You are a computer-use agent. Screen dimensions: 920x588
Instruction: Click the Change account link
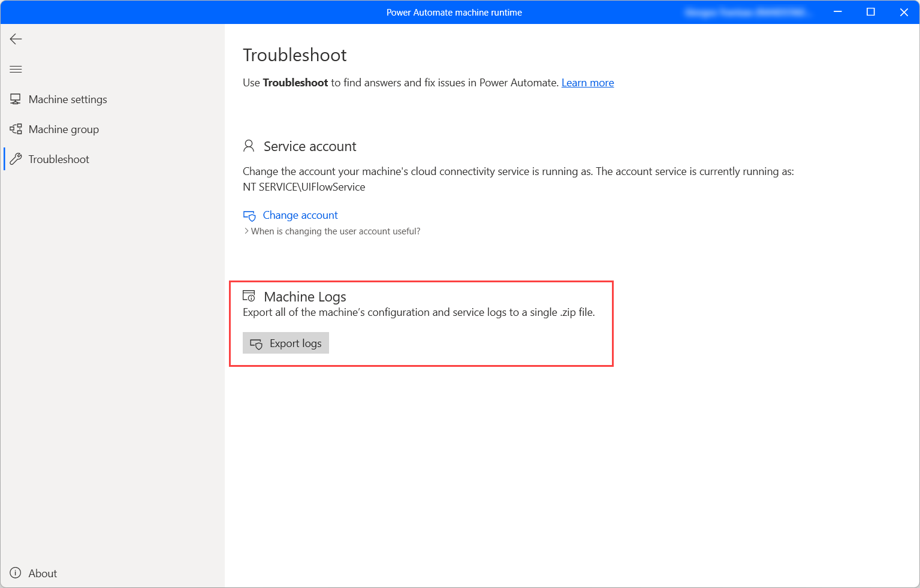coord(300,215)
